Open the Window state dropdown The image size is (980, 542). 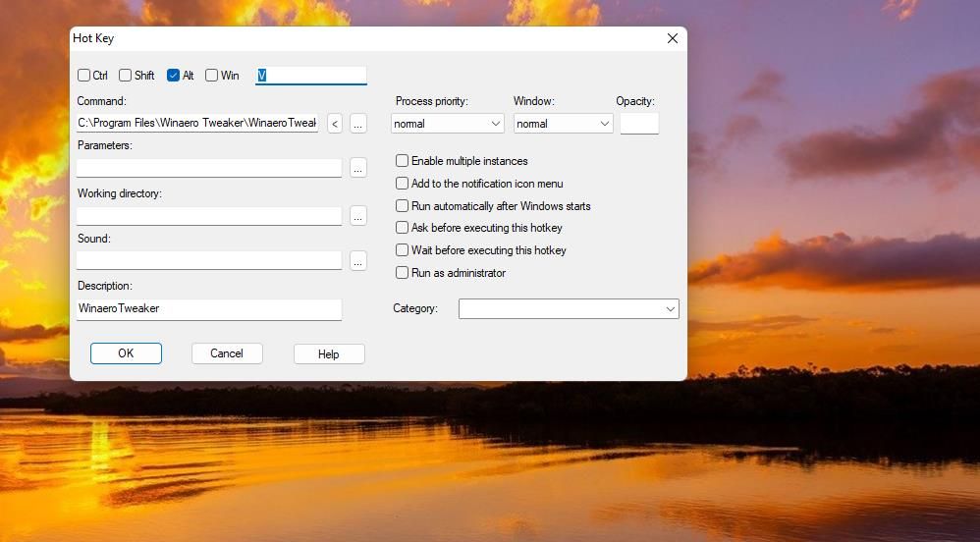click(x=563, y=124)
